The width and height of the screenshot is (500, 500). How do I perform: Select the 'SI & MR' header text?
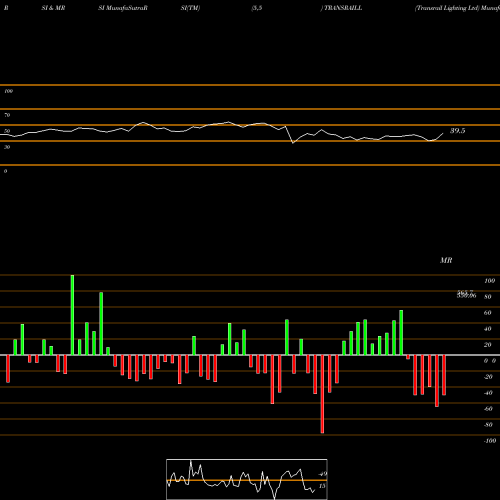coord(53,8)
